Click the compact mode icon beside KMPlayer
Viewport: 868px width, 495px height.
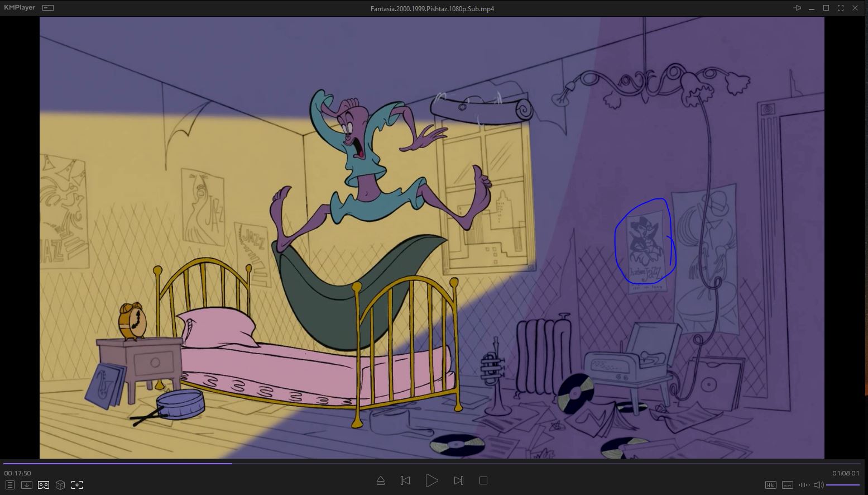(x=48, y=8)
